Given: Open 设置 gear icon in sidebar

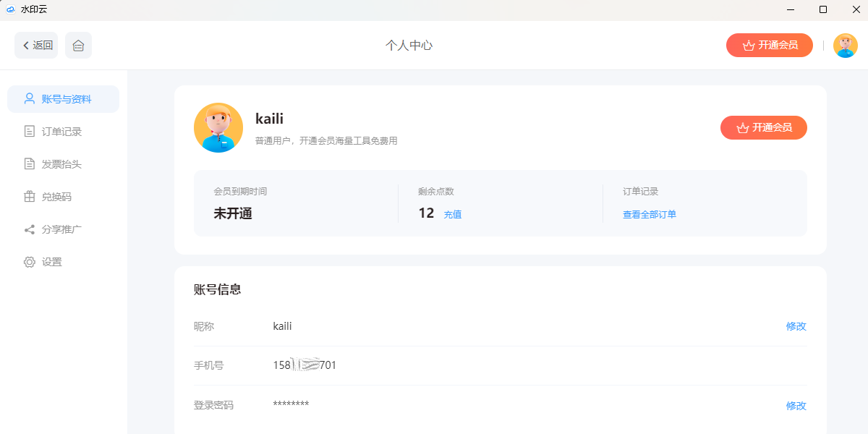Looking at the screenshot, I should (x=30, y=262).
